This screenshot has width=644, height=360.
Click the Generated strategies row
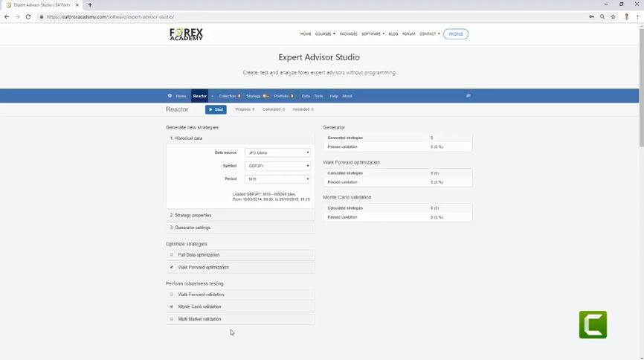398,138
